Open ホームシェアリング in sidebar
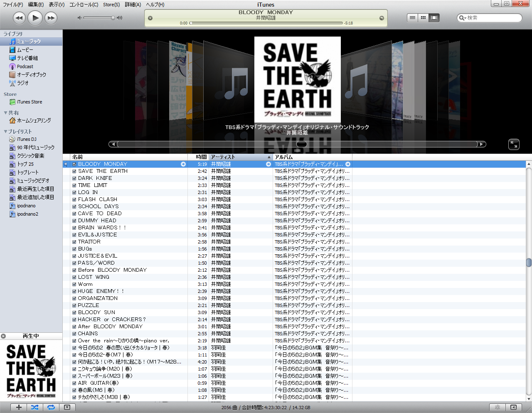The image size is (532, 413). click(31, 120)
